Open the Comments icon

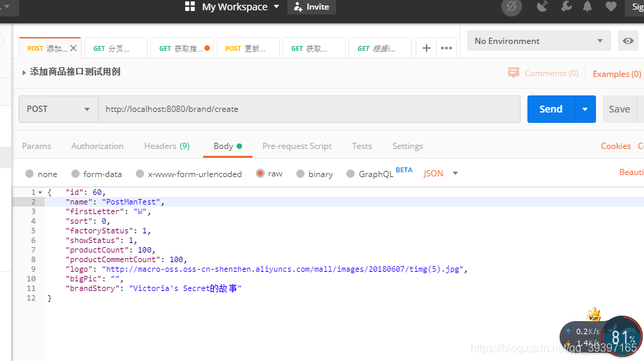tap(514, 73)
